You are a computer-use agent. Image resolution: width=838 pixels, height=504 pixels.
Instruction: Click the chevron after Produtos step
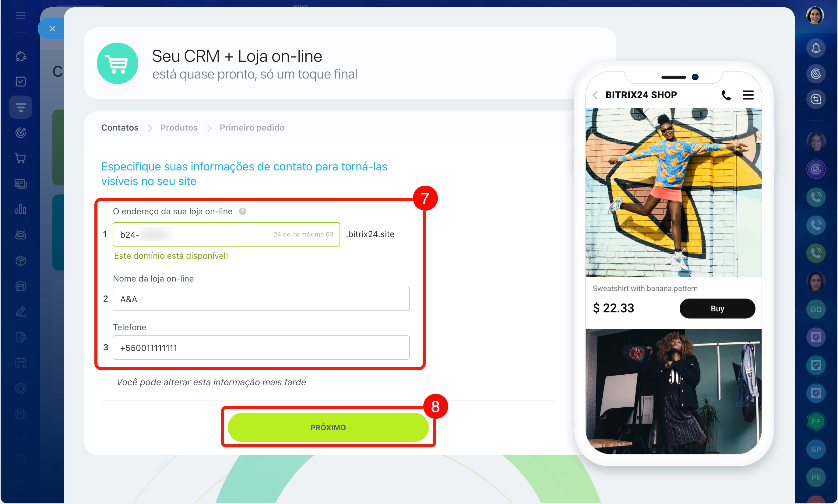coord(209,128)
